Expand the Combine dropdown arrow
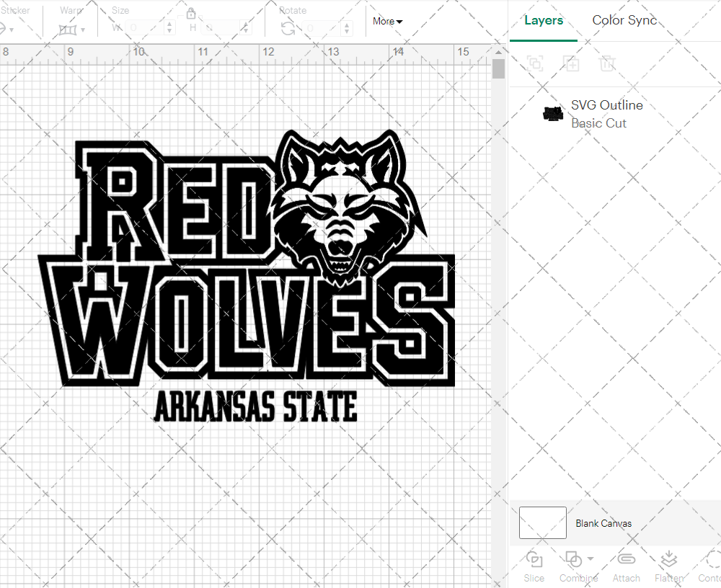 coord(589,559)
